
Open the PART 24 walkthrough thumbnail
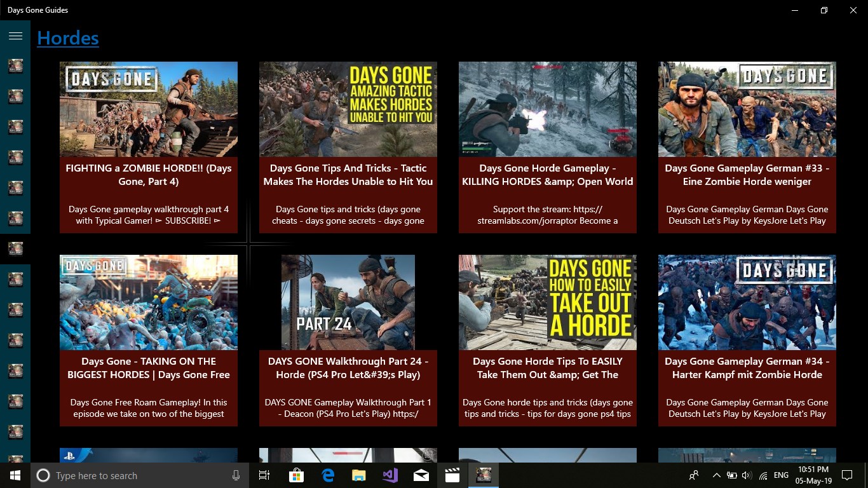point(348,302)
